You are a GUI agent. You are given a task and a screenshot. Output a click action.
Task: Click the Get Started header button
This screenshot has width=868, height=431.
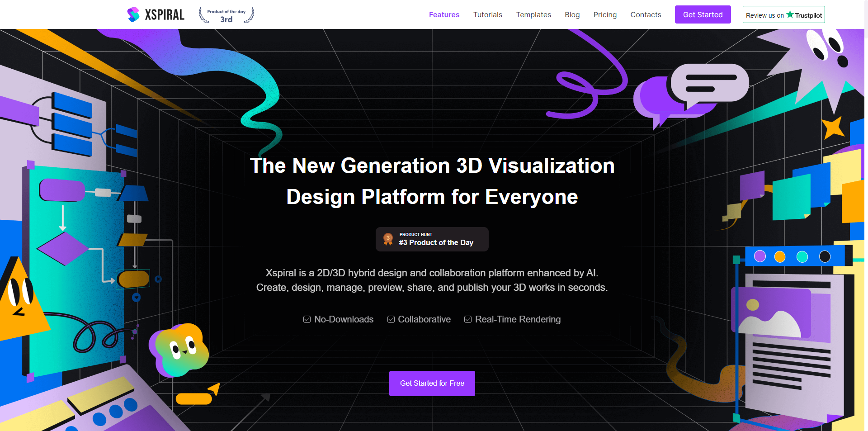pos(703,14)
